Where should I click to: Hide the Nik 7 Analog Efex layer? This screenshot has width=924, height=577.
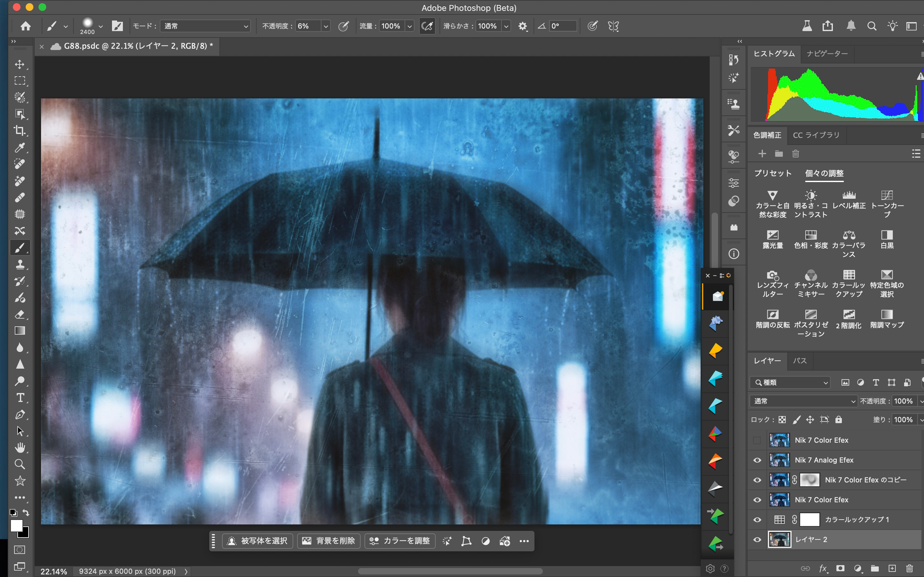point(757,460)
